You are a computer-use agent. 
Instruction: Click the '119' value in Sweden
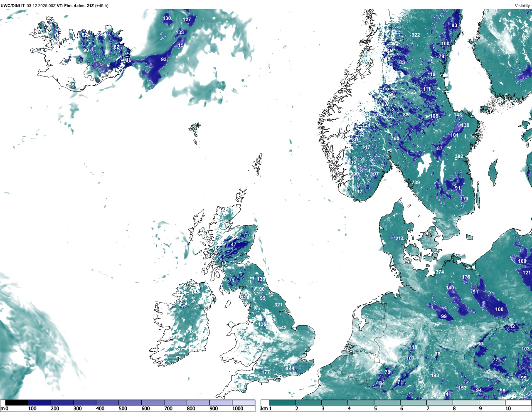pos(431,75)
